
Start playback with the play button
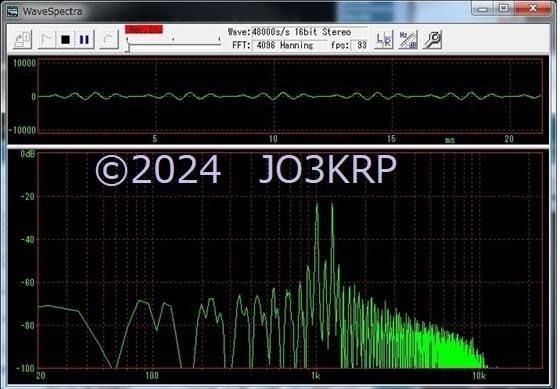coord(47,39)
